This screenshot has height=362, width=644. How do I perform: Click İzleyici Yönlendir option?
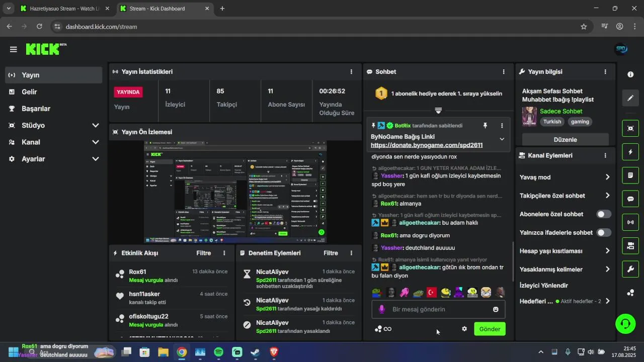pyautogui.click(x=544, y=286)
